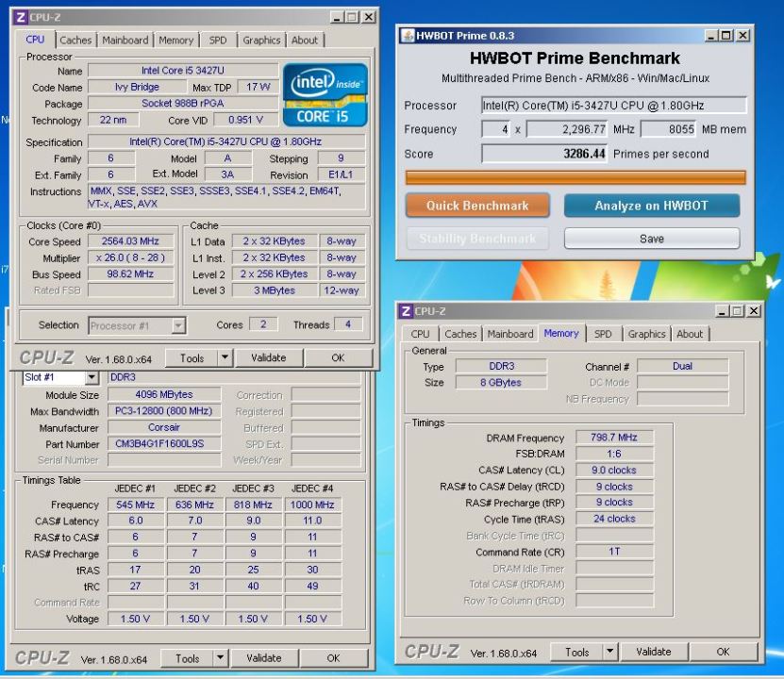This screenshot has width=784, height=679.
Task: Click OK in the top-left CPU-Z window
Action: [338, 357]
